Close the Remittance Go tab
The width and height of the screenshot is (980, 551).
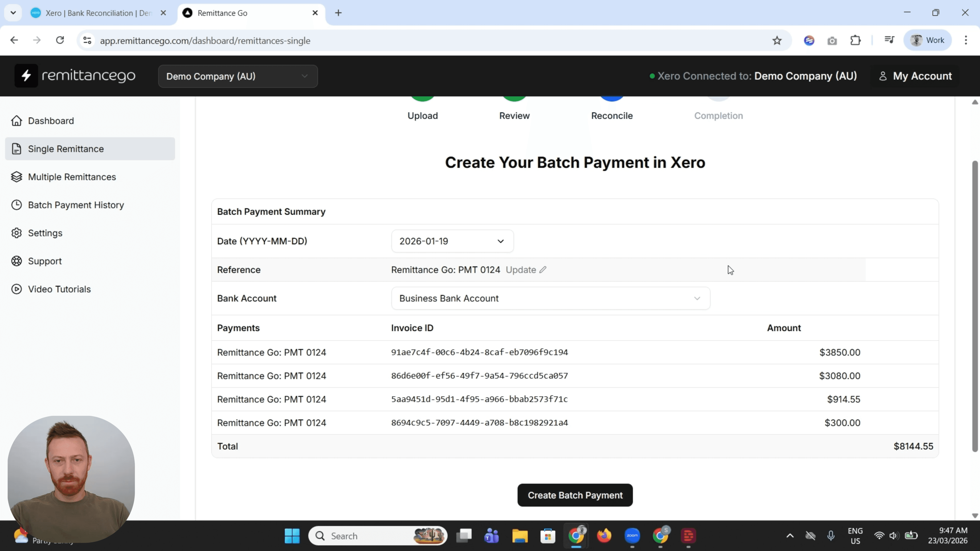click(315, 13)
